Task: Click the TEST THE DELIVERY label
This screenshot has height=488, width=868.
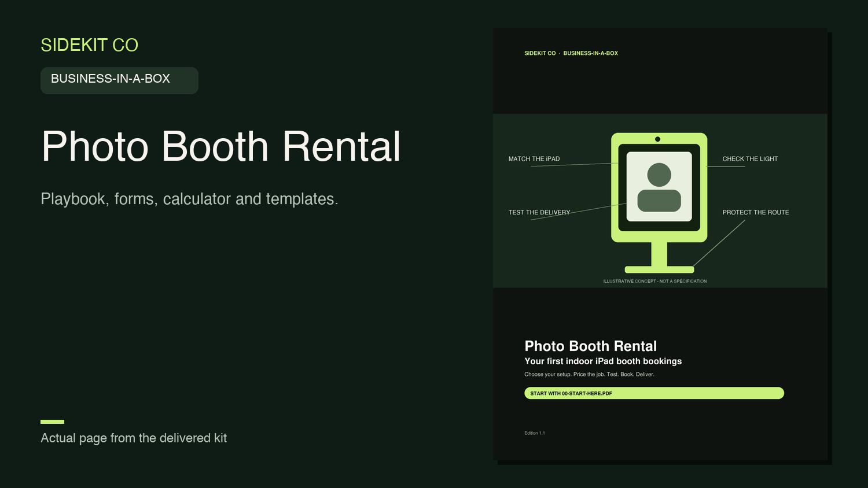Action: coord(539,212)
